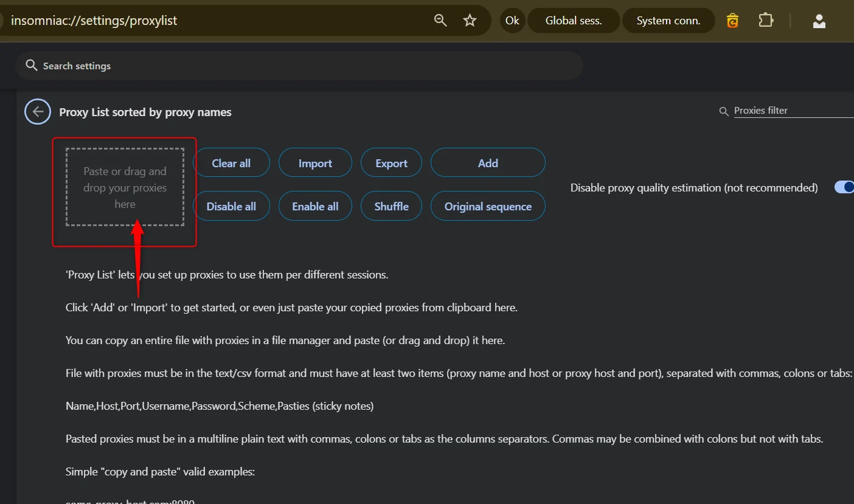Click the Original sequence button
The height and width of the screenshot is (504, 854).
point(488,206)
